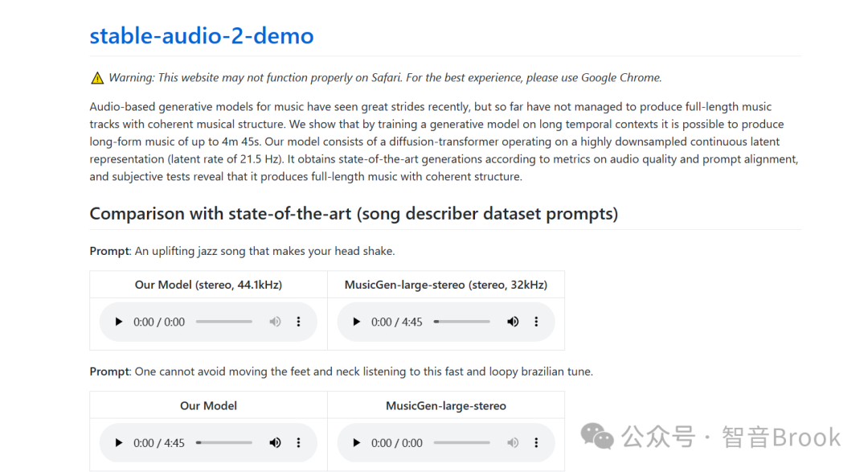
Task: Seek the brazilian Our Model 4:45 progress bar
Action: click(223, 442)
